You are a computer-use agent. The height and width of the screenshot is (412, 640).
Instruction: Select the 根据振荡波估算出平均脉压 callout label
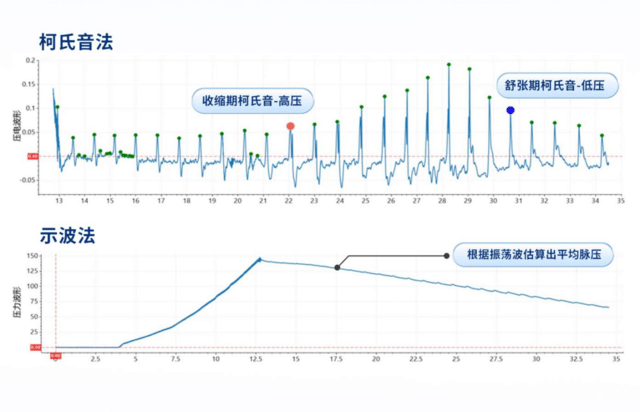533,255
